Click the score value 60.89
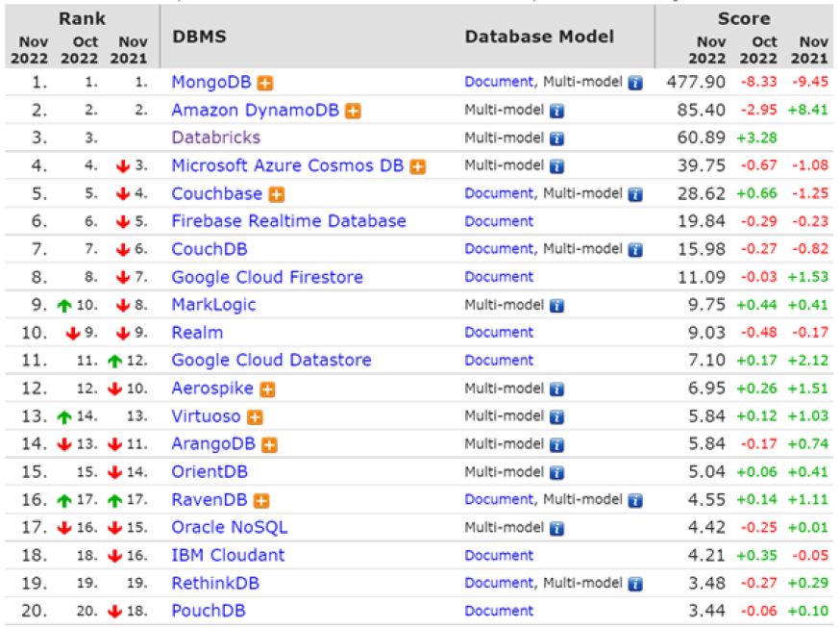The height and width of the screenshot is (628, 840). (x=702, y=138)
